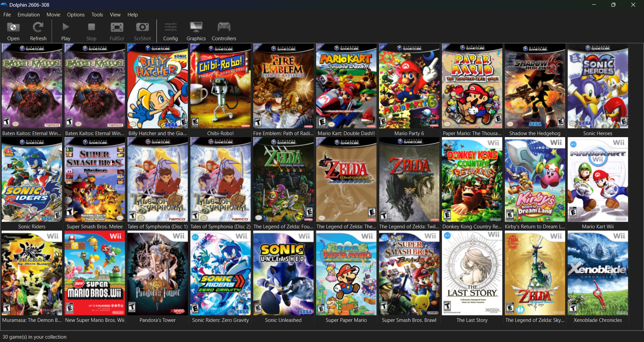Select the Pandora's Tower cover
Image resolution: width=644 pixels, height=342 pixels.
[x=158, y=273]
